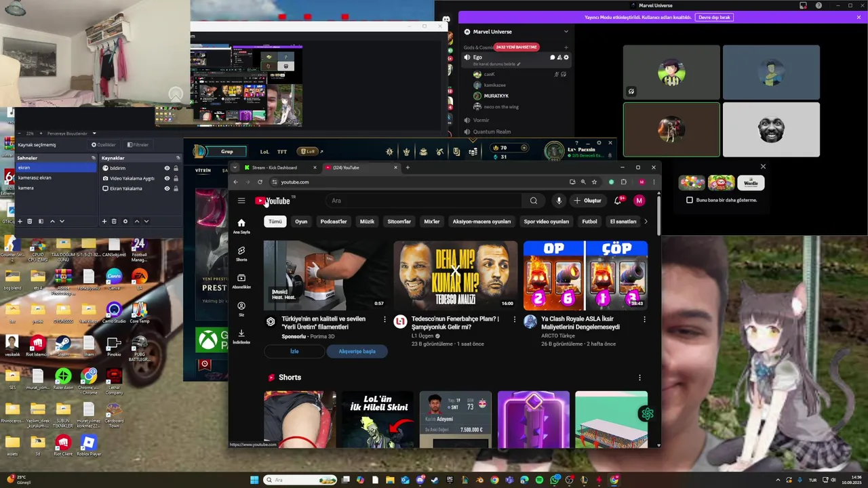Open Özellikler button in OBS
Viewport: 868px width, 488px height.
[x=104, y=144]
